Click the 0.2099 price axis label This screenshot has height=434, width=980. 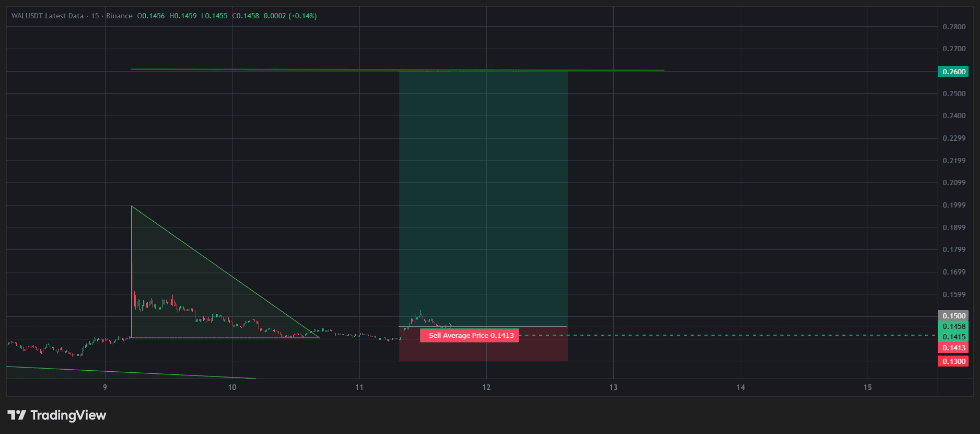pyautogui.click(x=954, y=182)
